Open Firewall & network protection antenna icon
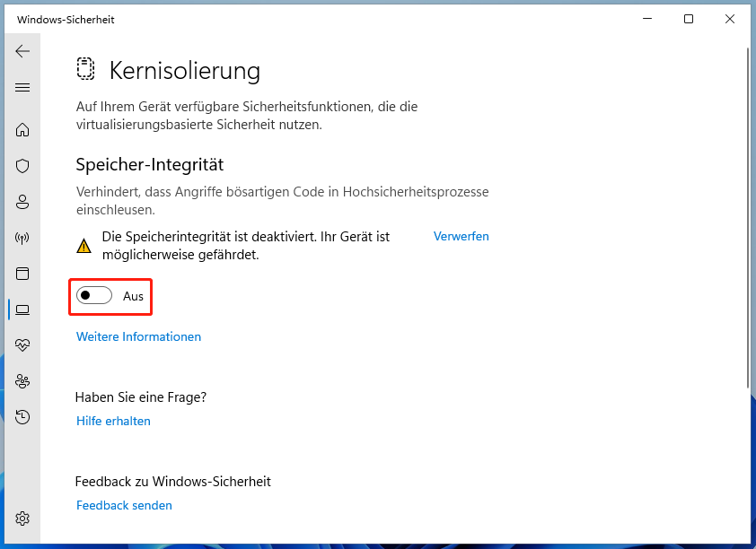This screenshot has width=756, height=549. point(22,238)
